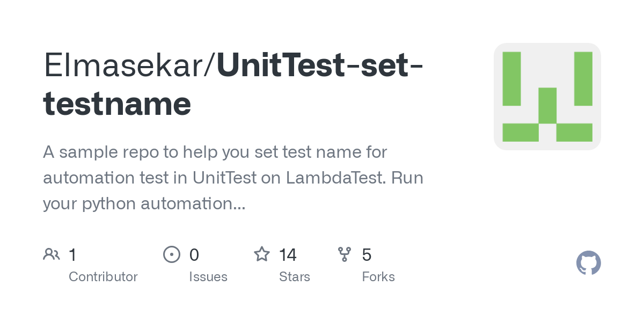Click the Forks branch icon
Viewport: 644px width, 322px height.
(x=345, y=254)
